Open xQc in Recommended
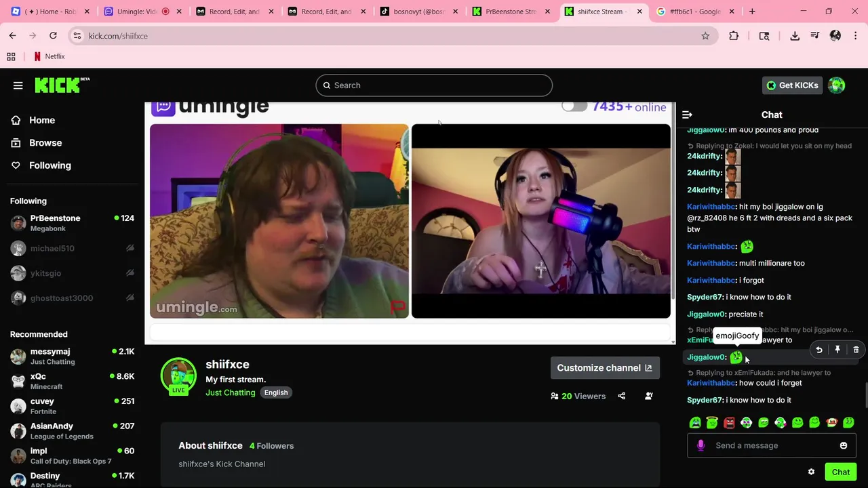 pos(72,382)
